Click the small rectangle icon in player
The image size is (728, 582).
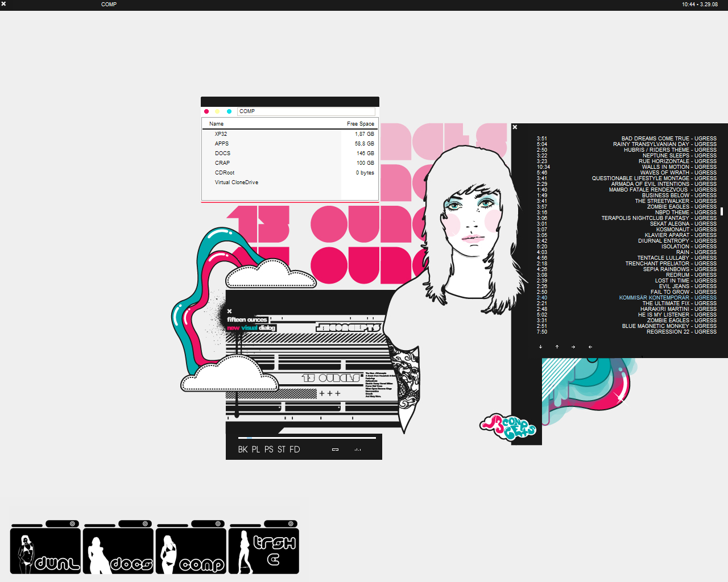coord(336,450)
